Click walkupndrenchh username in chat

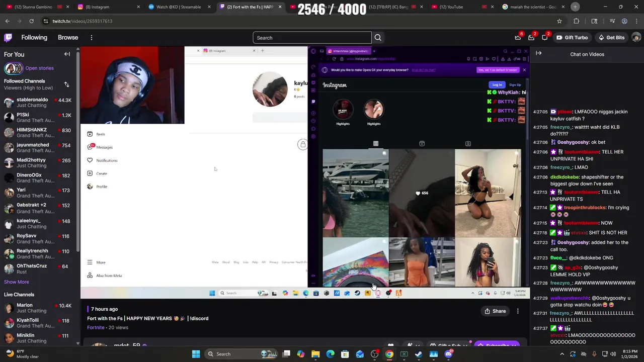click(x=569, y=298)
